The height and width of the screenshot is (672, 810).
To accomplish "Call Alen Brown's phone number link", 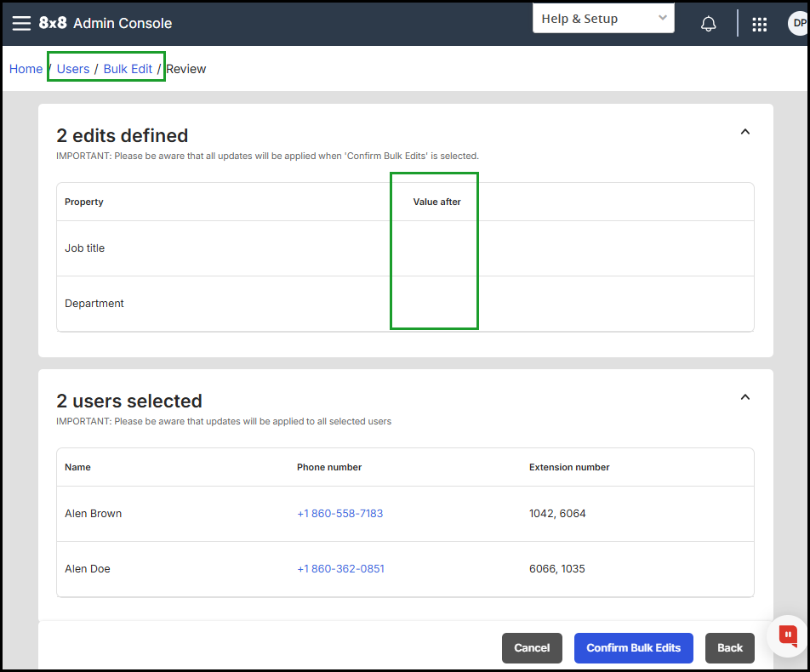I will [340, 514].
